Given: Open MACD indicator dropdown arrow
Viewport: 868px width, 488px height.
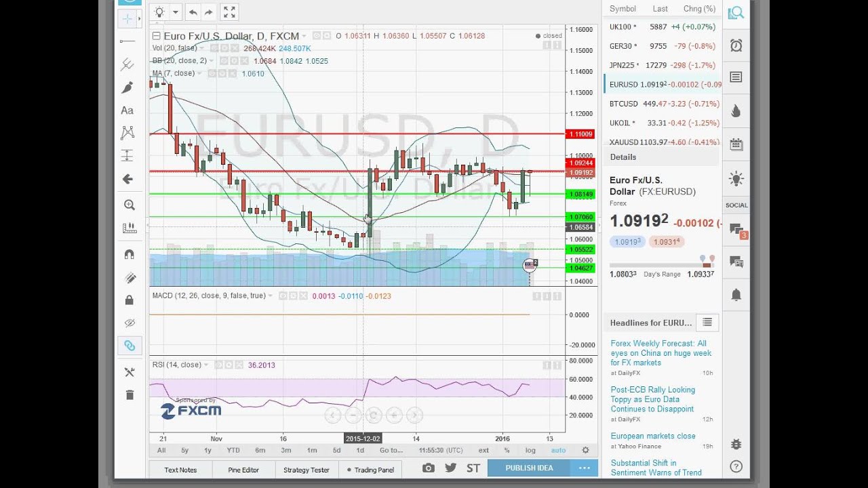Looking at the screenshot, I should [271, 296].
